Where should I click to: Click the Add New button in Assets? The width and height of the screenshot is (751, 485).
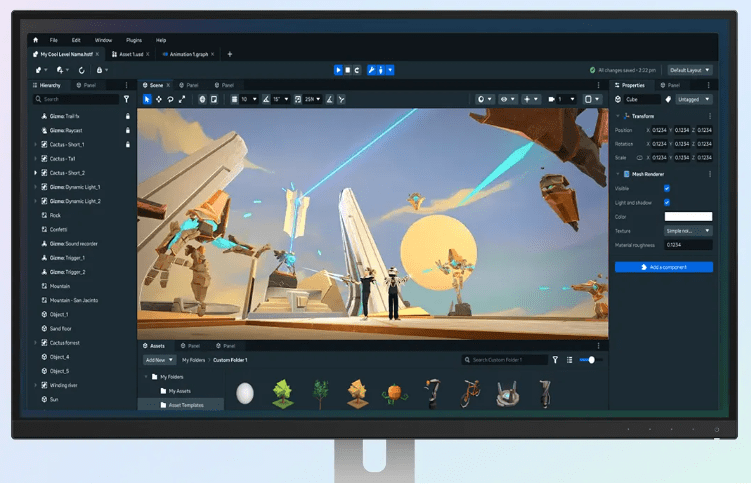click(x=159, y=359)
